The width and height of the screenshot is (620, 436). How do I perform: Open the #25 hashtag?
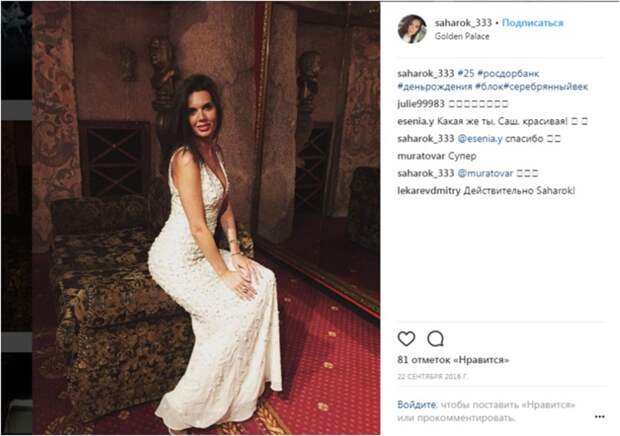click(x=466, y=74)
